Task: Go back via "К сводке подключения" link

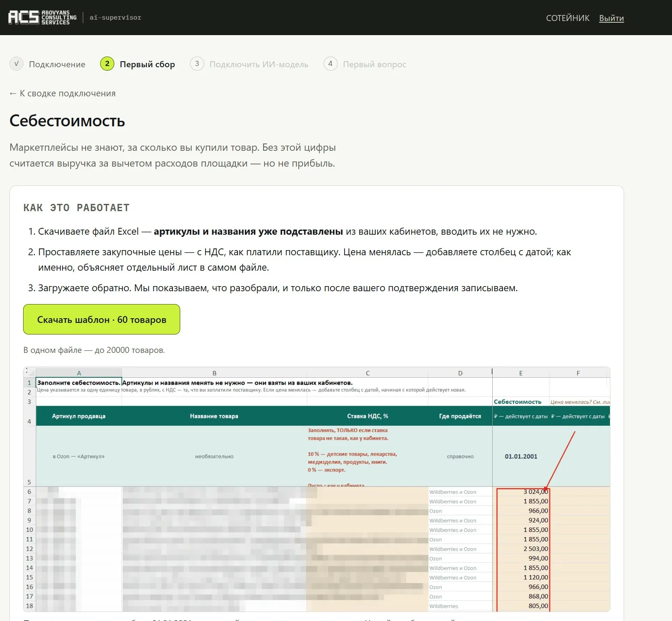Action: [x=62, y=93]
